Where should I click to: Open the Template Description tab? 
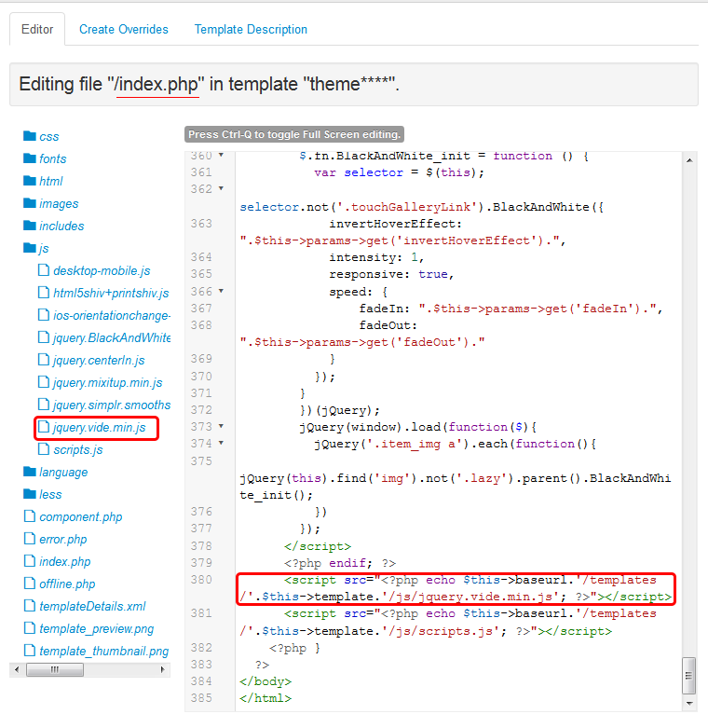(x=251, y=29)
